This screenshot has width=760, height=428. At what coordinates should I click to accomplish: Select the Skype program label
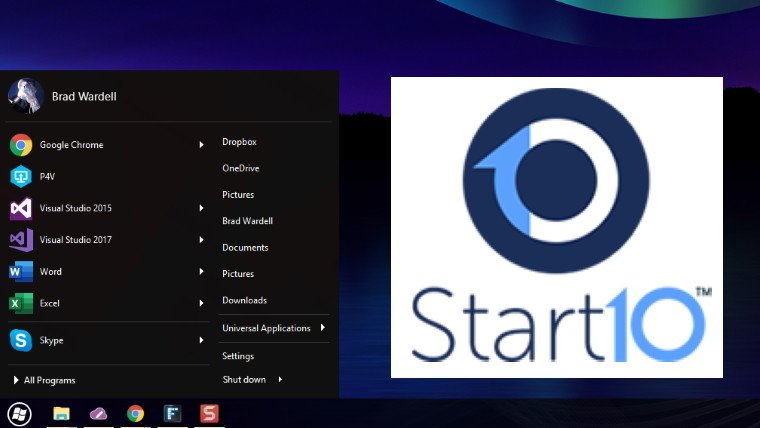coord(51,340)
